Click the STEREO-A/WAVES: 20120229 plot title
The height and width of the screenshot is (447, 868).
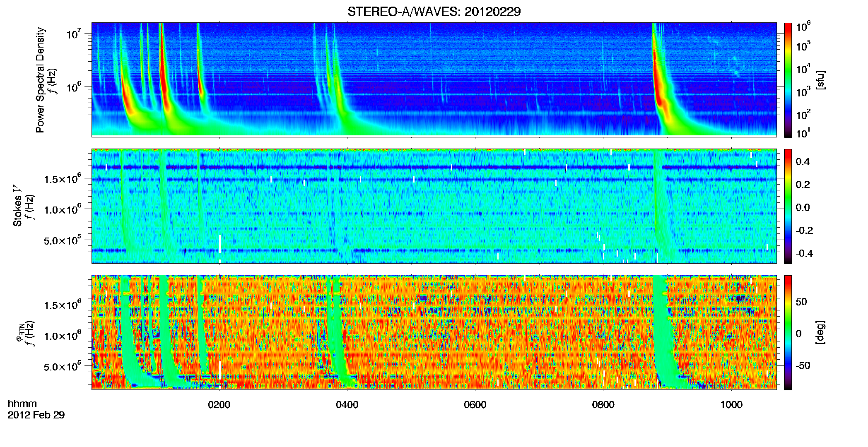pyautogui.click(x=434, y=12)
